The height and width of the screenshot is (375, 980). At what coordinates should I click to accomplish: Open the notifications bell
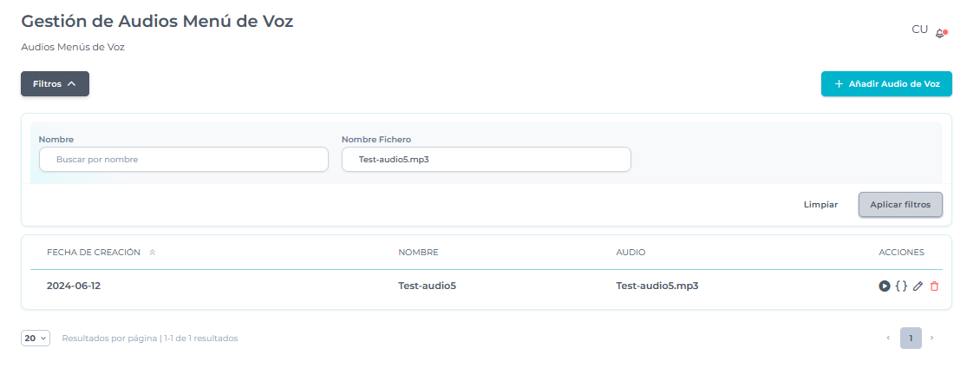(x=940, y=33)
